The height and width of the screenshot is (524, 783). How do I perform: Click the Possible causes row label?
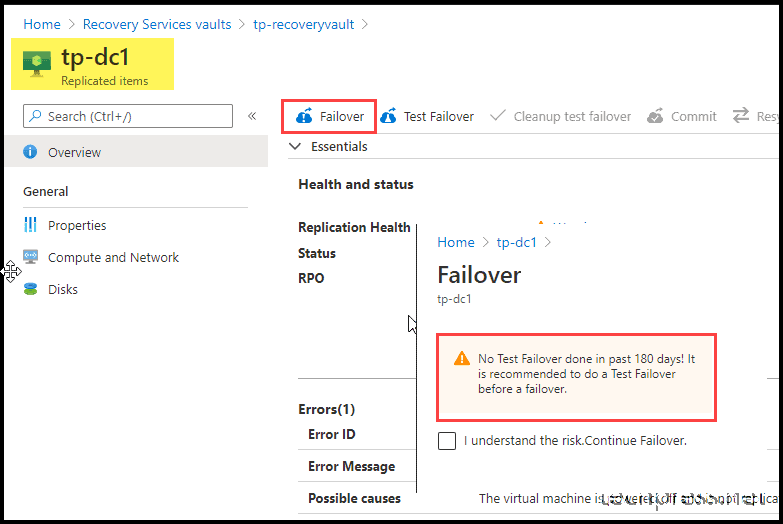coord(355,498)
